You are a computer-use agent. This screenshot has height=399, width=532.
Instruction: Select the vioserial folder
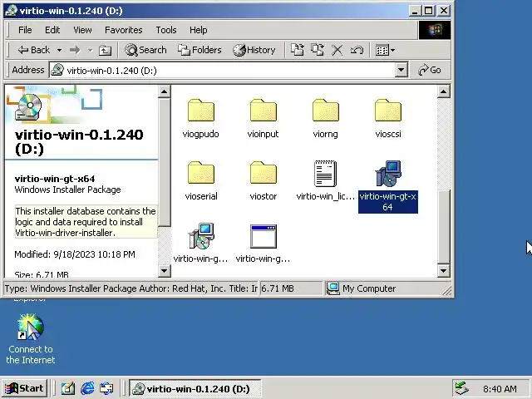coord(201,180)
